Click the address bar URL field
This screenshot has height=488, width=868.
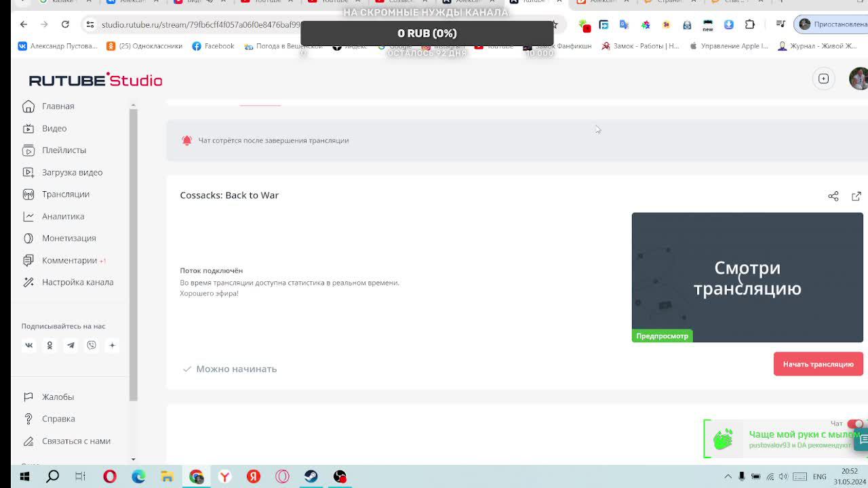click(x=200, y=24)
